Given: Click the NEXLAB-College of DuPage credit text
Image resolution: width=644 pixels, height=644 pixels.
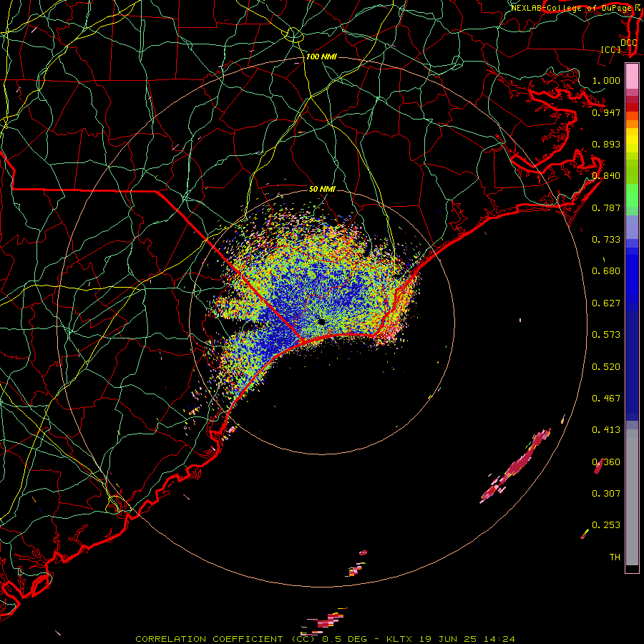Looking at the screenshot, I should (573, 8).
